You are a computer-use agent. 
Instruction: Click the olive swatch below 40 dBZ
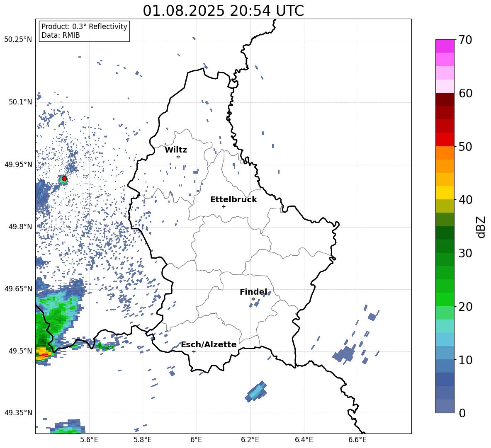coord(445,206)
